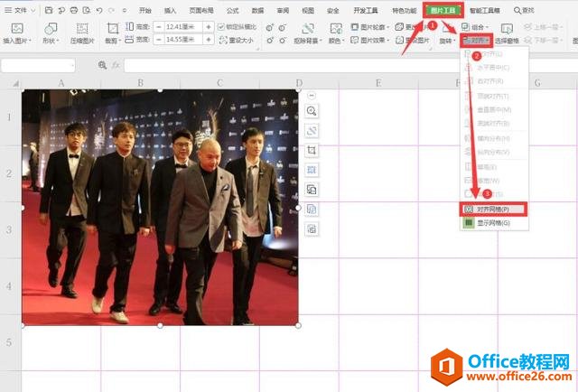Switch to the 特色功能 tab
This screenshot has width=578, height=392.
[x=404, y=11]
